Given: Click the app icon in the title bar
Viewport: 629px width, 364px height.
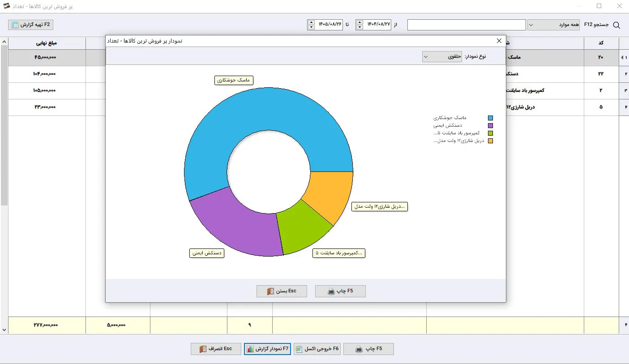Looking at the screenshot, I should pos(6,6).
